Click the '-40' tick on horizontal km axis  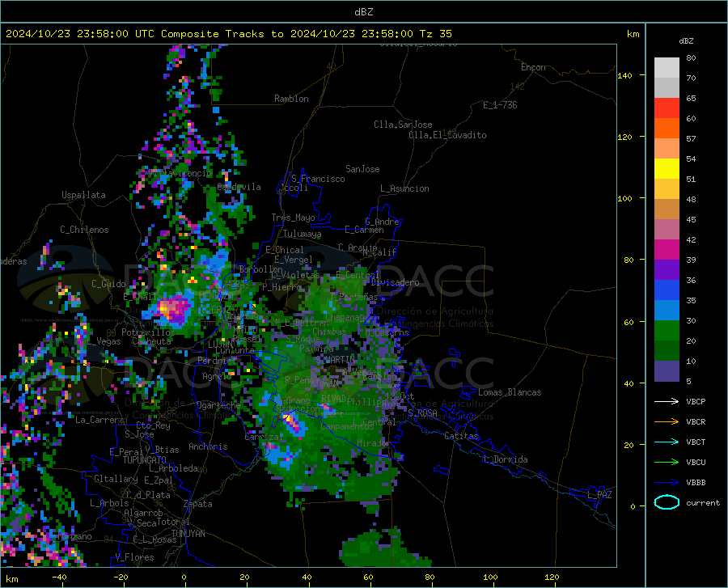(59, 577)
